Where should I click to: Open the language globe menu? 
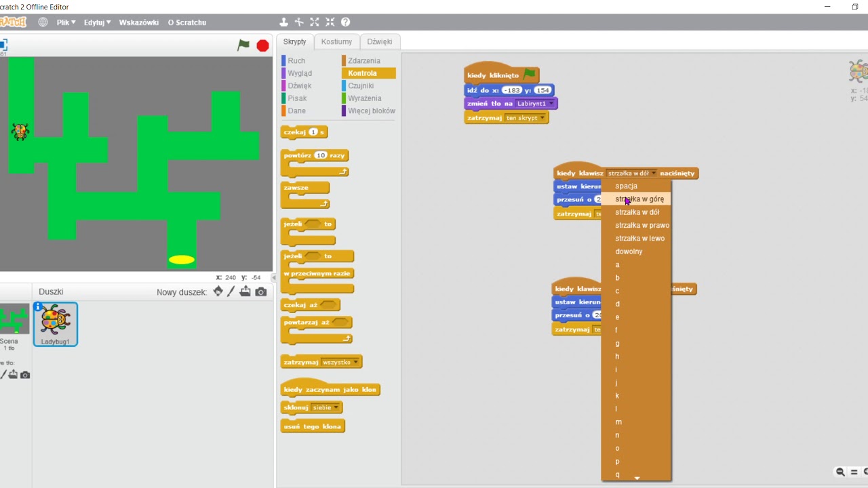43,22
